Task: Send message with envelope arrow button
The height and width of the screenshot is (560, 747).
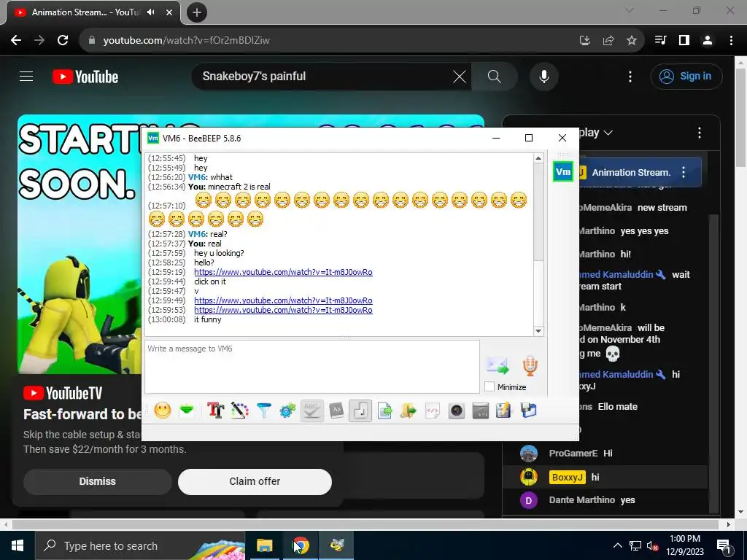Action: click(x=497, y=366)
